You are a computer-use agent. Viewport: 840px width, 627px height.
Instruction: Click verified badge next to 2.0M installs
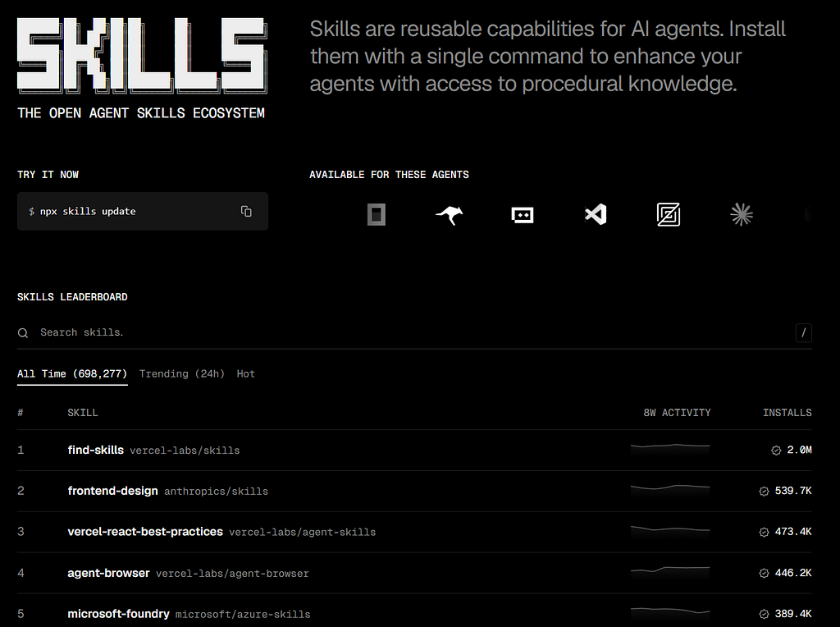click(x=776, y=451)
